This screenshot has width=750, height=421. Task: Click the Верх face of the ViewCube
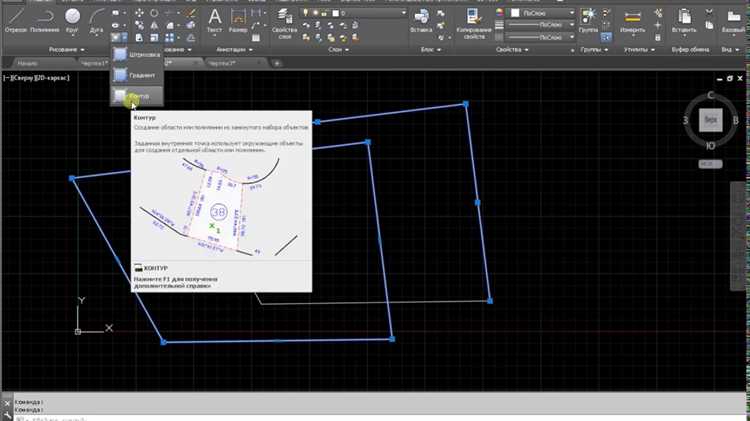coord(710,120)
